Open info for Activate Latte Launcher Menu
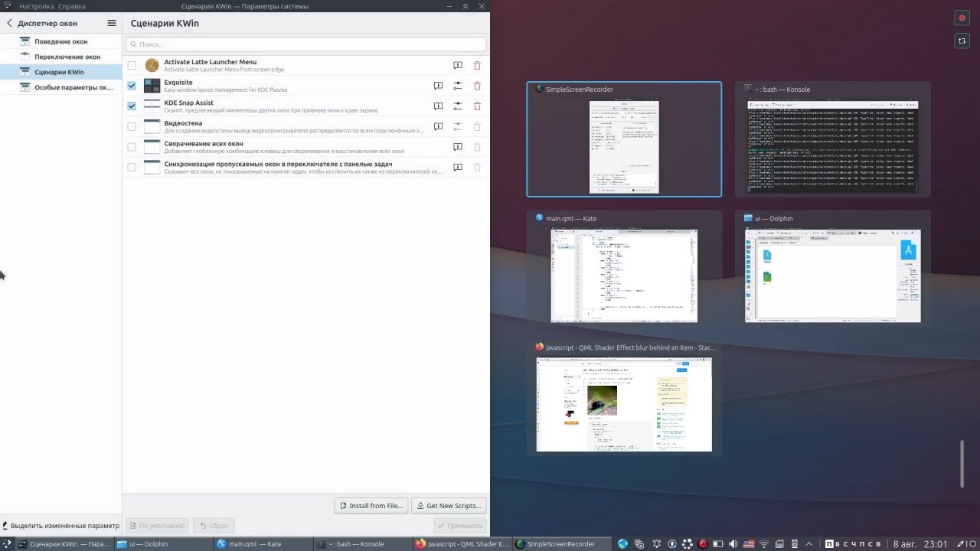 457,66
